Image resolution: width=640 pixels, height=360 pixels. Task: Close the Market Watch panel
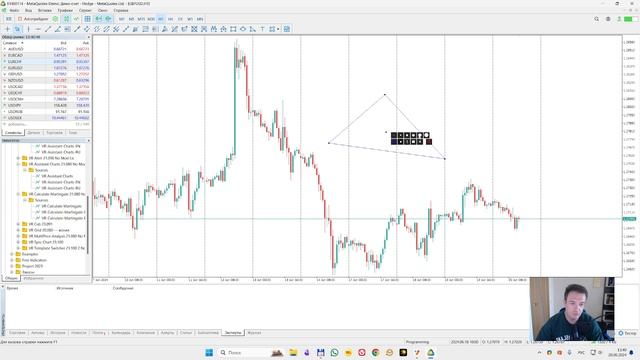[89, 37]
